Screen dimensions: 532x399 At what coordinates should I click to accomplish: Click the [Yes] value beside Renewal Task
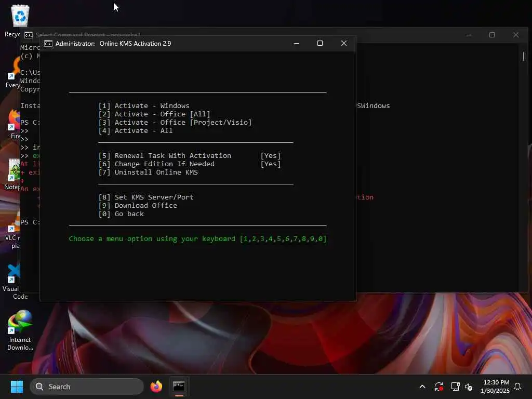pos(271,156)
